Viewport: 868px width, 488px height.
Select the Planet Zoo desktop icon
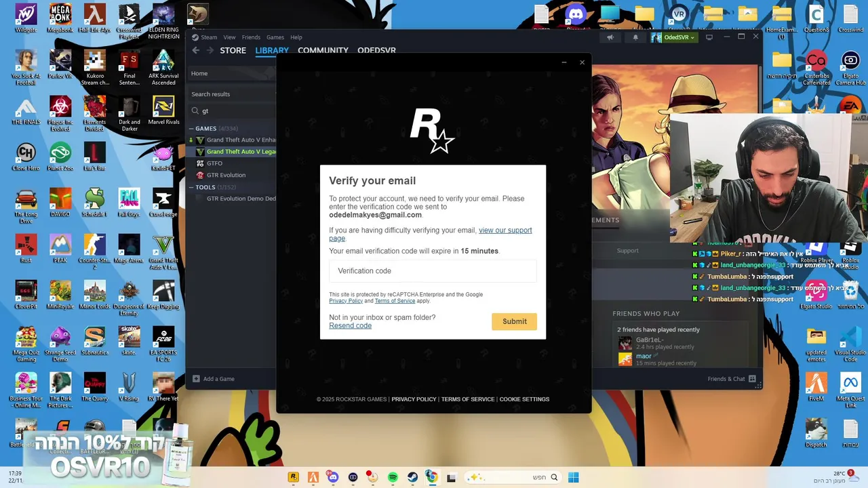(60, 157)
